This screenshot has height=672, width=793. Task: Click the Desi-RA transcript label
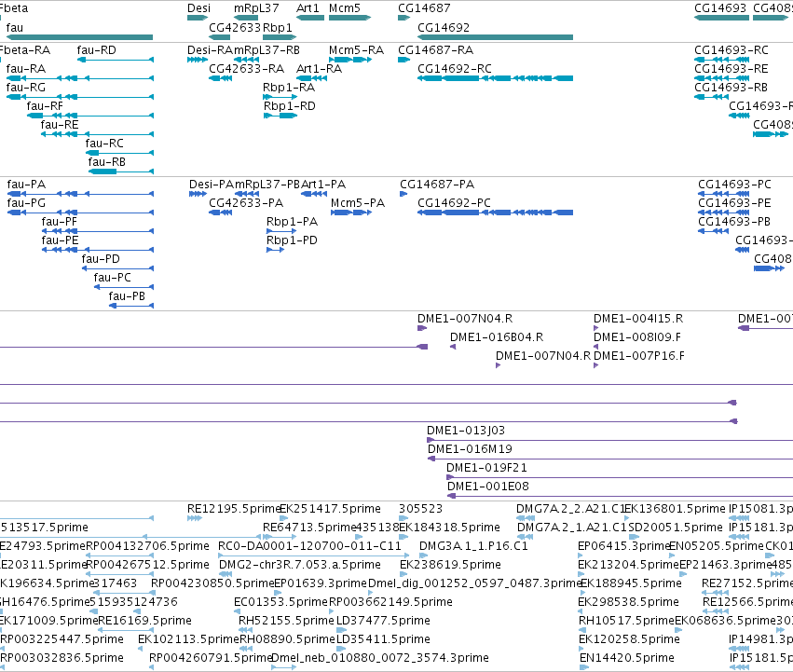tap(210, 50)
